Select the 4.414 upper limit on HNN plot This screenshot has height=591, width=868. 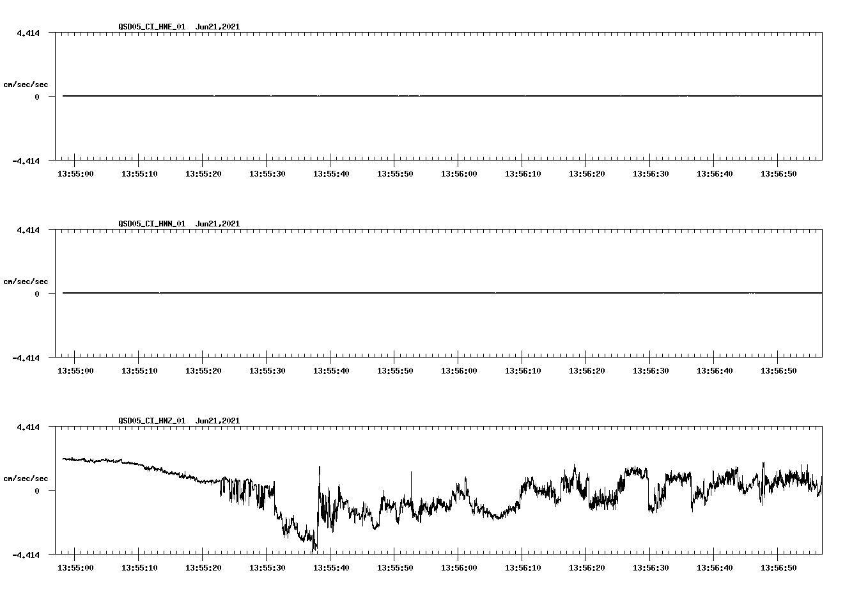click(x=28, y=230)
